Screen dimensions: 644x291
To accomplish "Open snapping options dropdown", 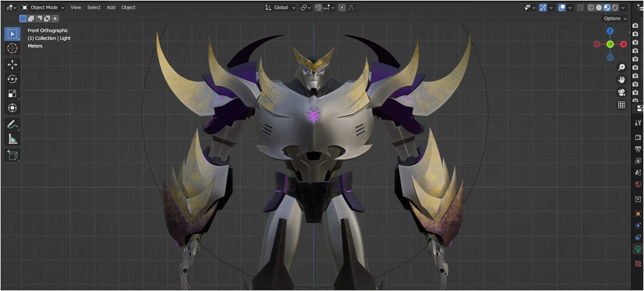I will tap(329, 7).
